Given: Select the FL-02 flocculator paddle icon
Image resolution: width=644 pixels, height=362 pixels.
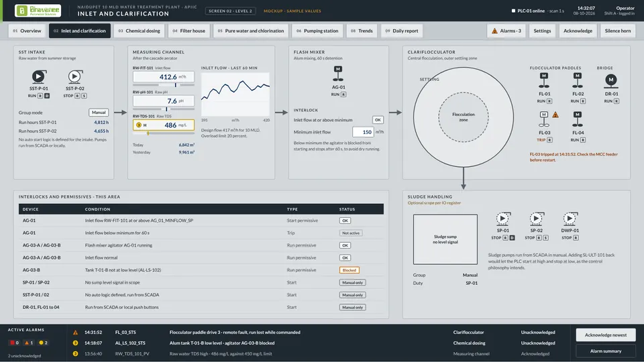Looking at the screenshot, I should 578,80.
